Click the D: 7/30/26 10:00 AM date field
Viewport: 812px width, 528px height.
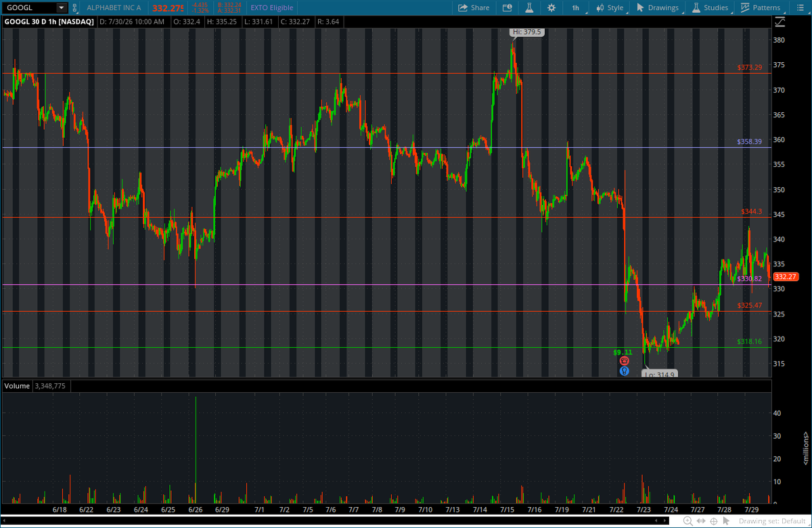(x=132, y=22)
